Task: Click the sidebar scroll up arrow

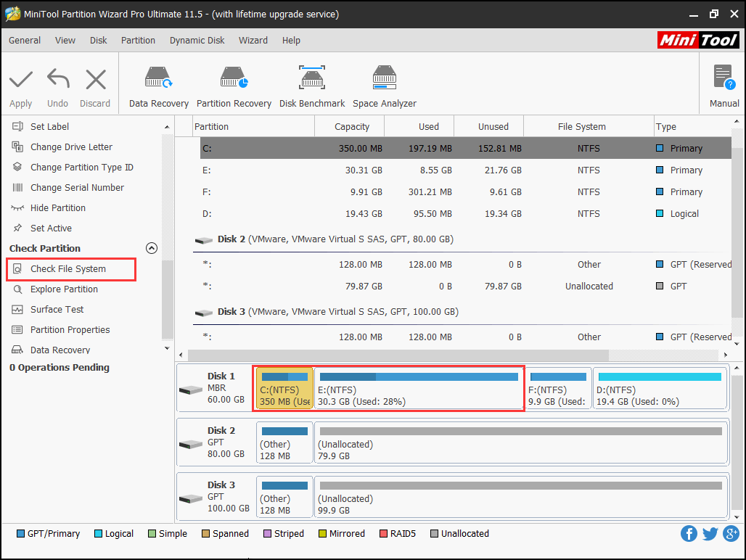Action: click(x=167, y=127)
